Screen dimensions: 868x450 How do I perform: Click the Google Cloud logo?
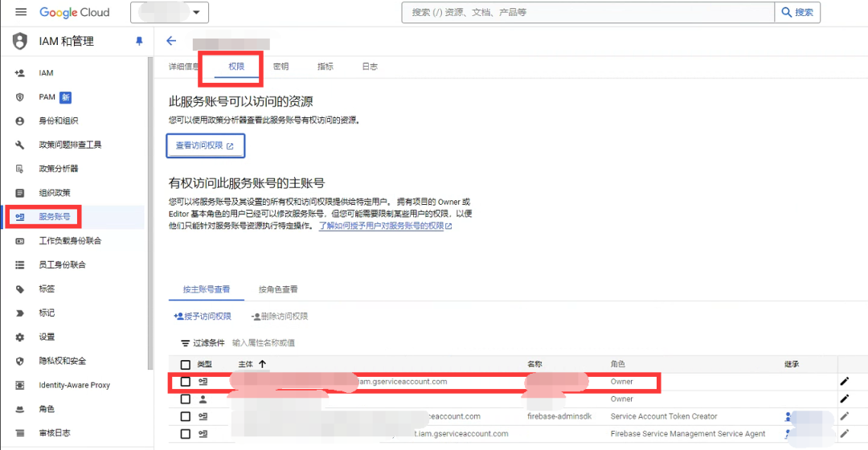pyautogui.click(x=74, y=12)
